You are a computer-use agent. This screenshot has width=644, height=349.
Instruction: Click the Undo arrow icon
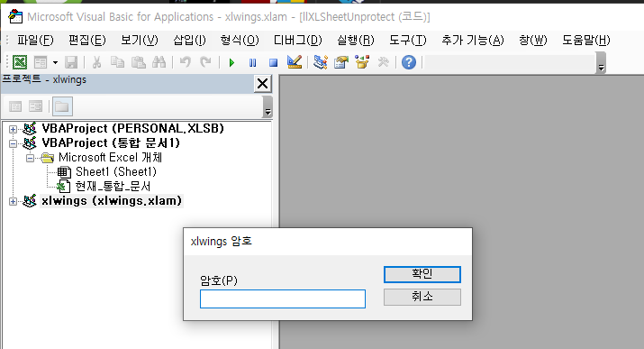pos(185,62)
